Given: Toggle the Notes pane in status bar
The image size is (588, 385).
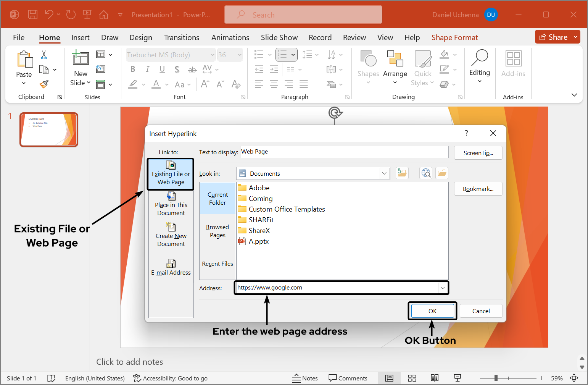Looking at the screenshot, I should tap(305, 378).
